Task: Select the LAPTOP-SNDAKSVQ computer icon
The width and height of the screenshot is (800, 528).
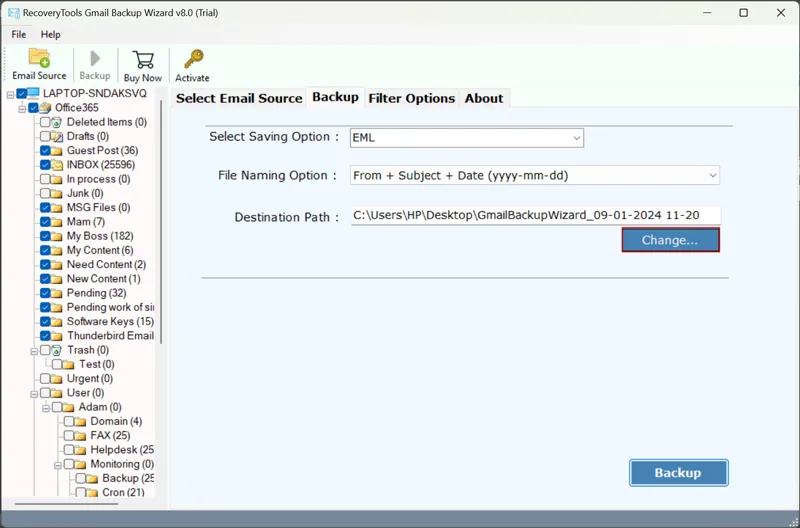Action: tap(33, 93)
